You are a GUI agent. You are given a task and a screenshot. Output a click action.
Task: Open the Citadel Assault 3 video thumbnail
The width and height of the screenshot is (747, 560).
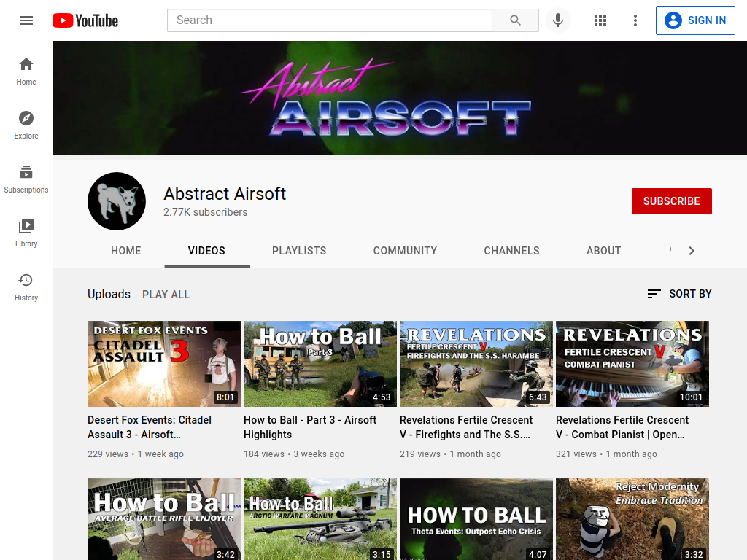[164, 364]
